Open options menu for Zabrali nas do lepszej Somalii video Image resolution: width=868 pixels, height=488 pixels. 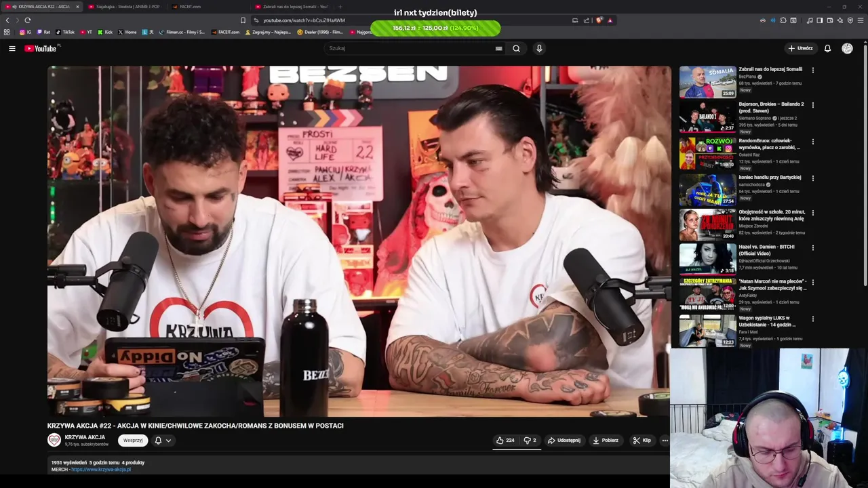point(812,70)
